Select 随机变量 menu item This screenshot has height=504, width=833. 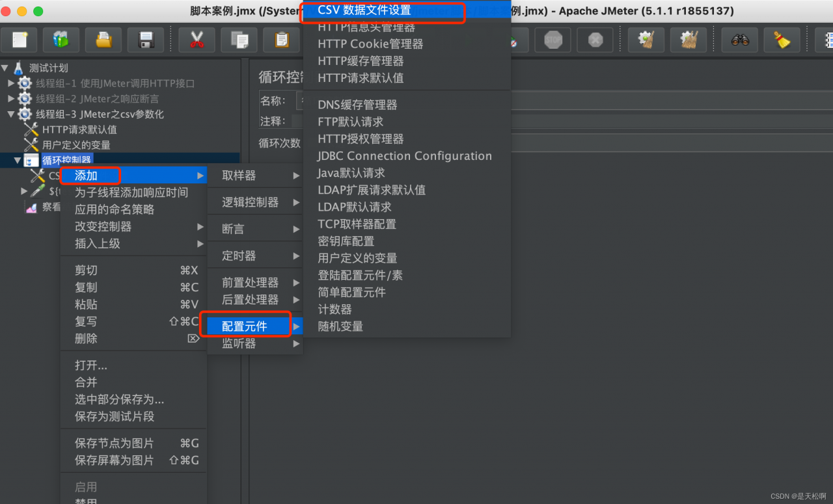pyautogui.click(x=407, y=326)
